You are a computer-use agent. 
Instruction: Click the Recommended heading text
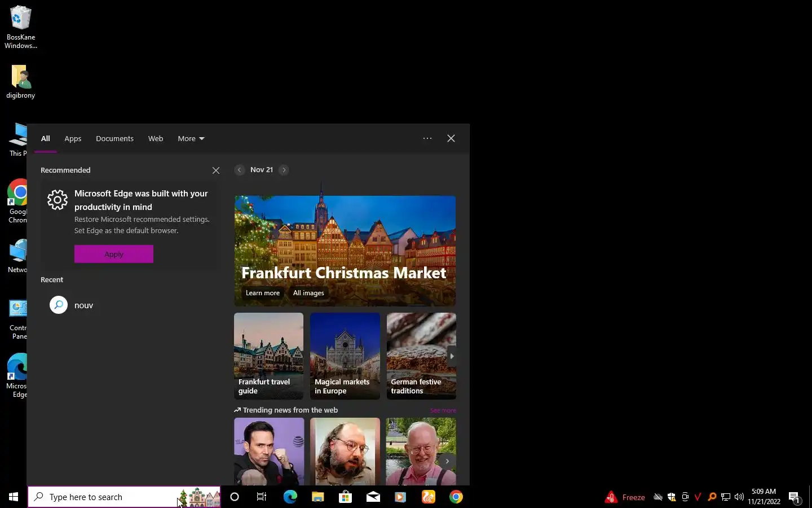(x=65, y=170)
